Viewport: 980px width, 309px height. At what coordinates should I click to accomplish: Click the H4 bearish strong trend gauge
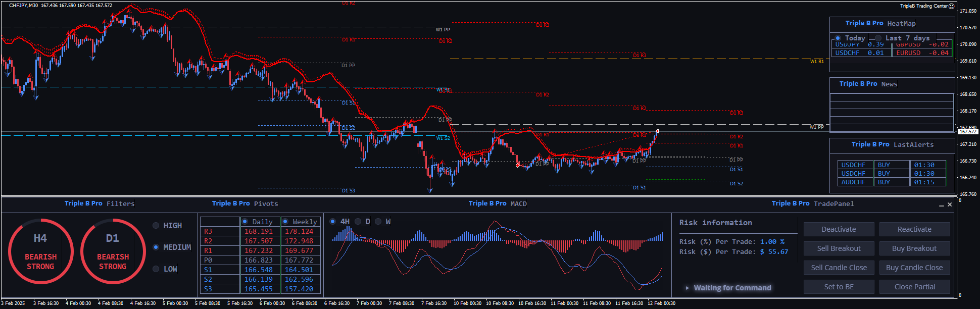pos(40,251)
